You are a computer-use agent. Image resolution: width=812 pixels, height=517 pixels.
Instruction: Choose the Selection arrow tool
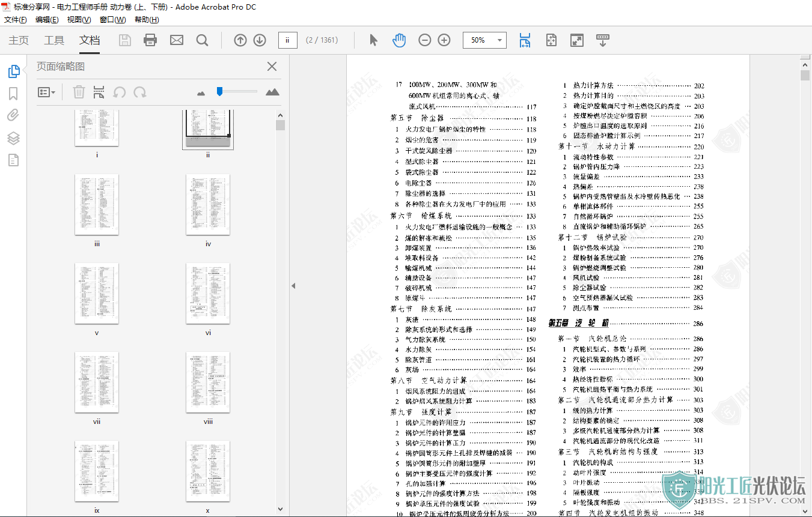[373, 40]
